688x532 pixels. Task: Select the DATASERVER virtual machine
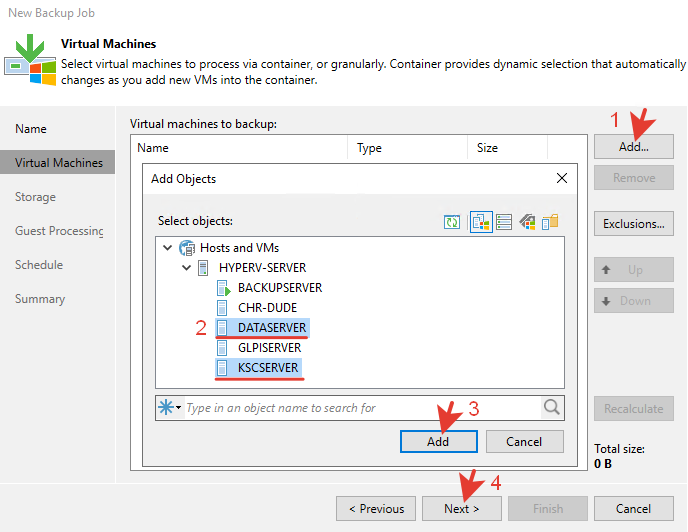(272, 328)
